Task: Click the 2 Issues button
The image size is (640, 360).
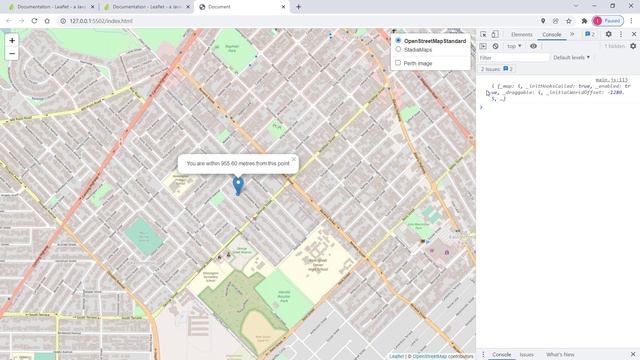Action: coord(497,69)
